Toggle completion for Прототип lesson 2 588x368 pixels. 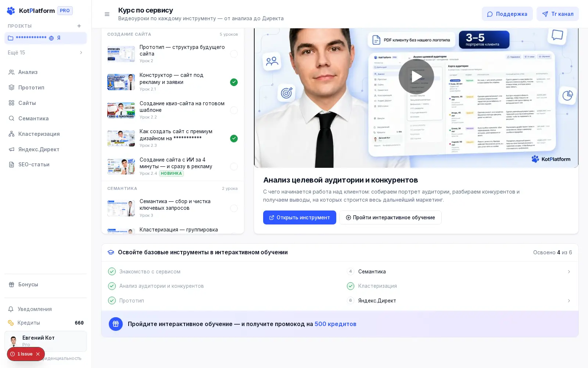coord(234,54)
